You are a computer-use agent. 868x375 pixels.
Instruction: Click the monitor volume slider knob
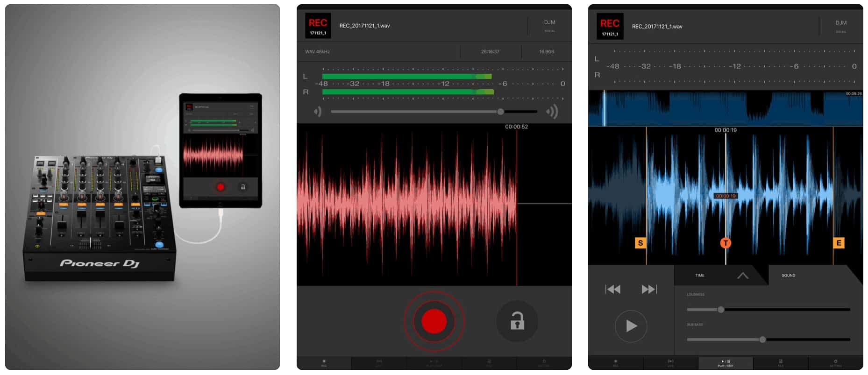pyautogui.click(x=500, y=112)
